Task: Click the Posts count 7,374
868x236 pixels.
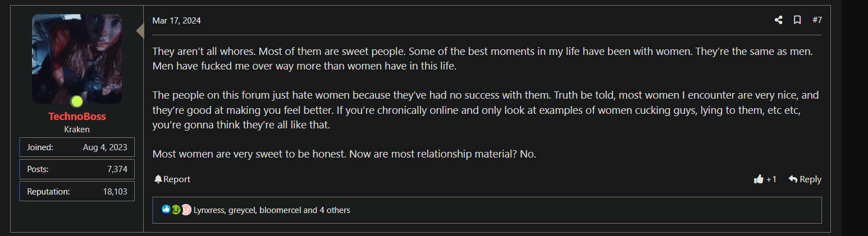Action: click(117, 169)
